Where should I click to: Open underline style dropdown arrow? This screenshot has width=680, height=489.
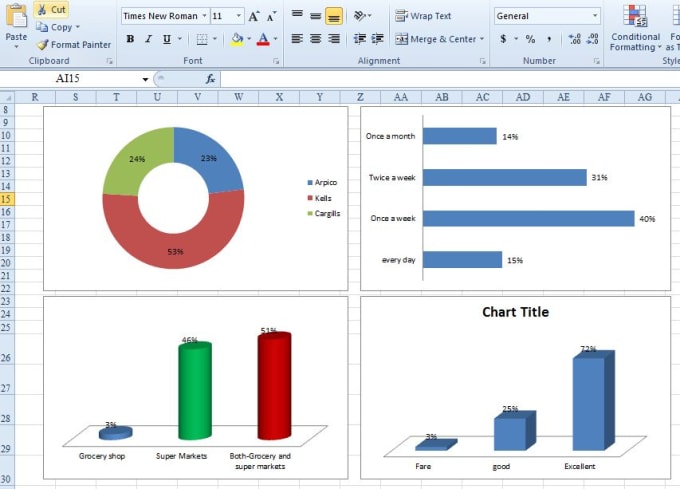point(180,39)
